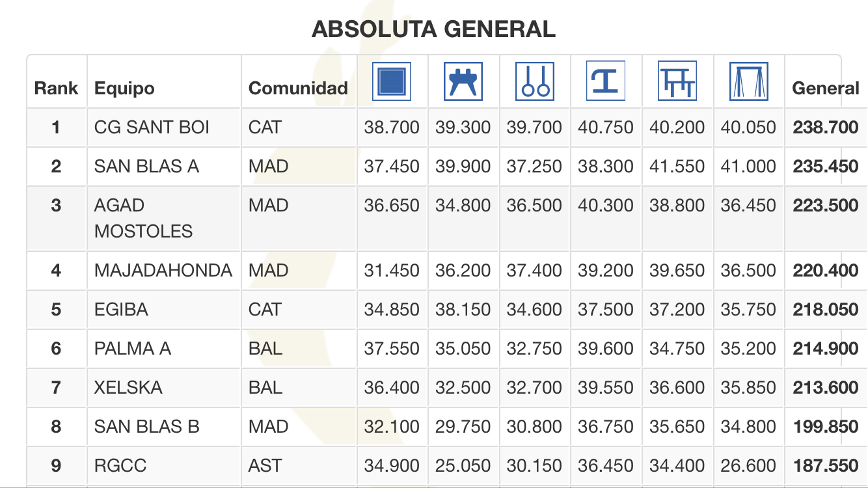
Task: Click the ABSOLUTA GENERAL heading
Action: point(433,29)
